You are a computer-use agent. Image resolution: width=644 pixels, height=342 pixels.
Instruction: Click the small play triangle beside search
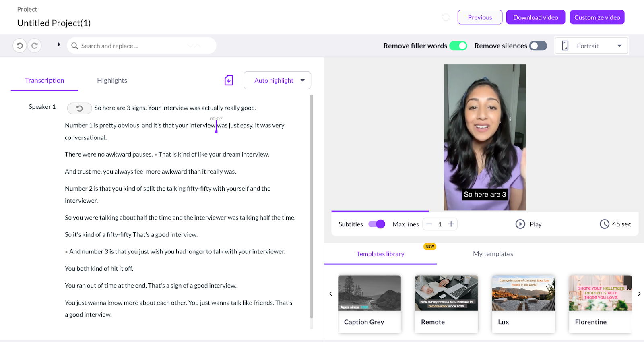click(x=59, y=44)
